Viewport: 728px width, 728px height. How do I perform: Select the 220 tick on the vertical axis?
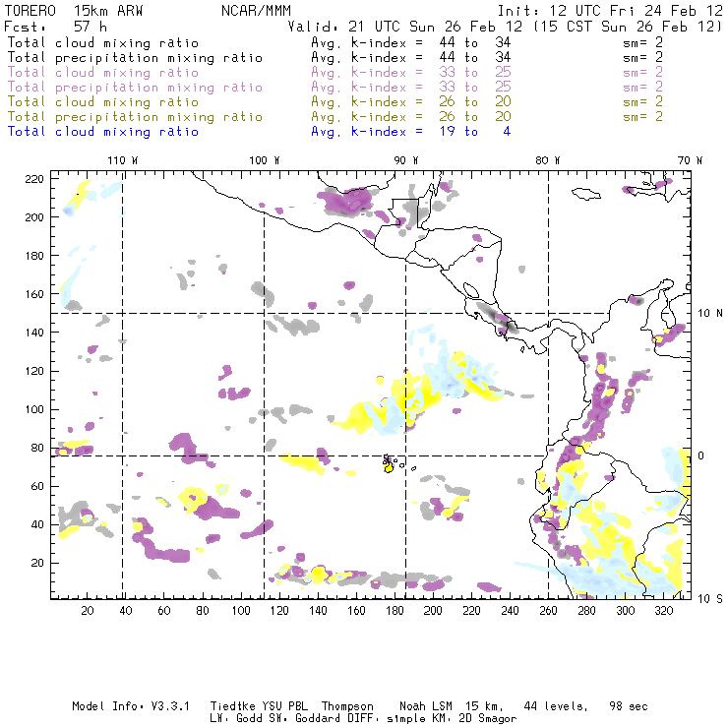click(x=35, y=178)
